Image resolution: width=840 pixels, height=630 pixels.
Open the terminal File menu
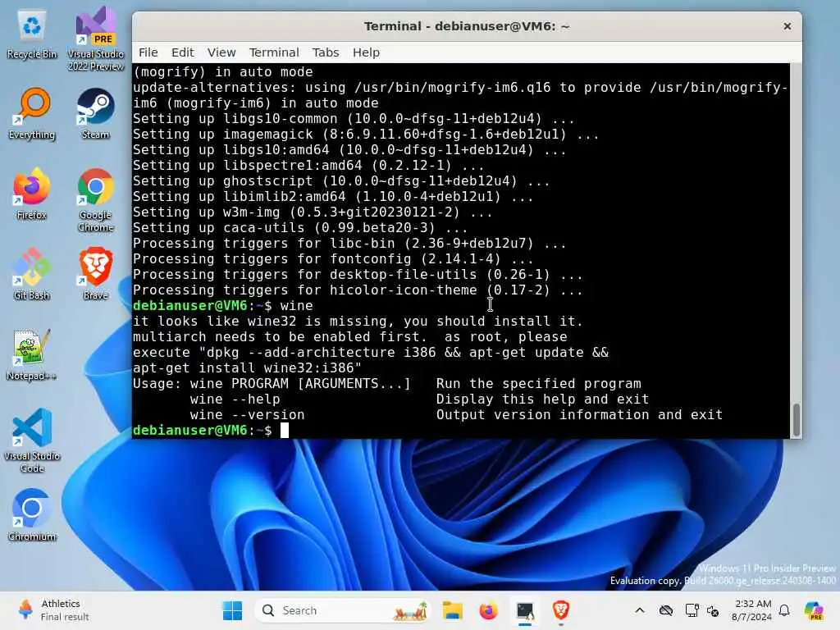(x=148, y=52)
